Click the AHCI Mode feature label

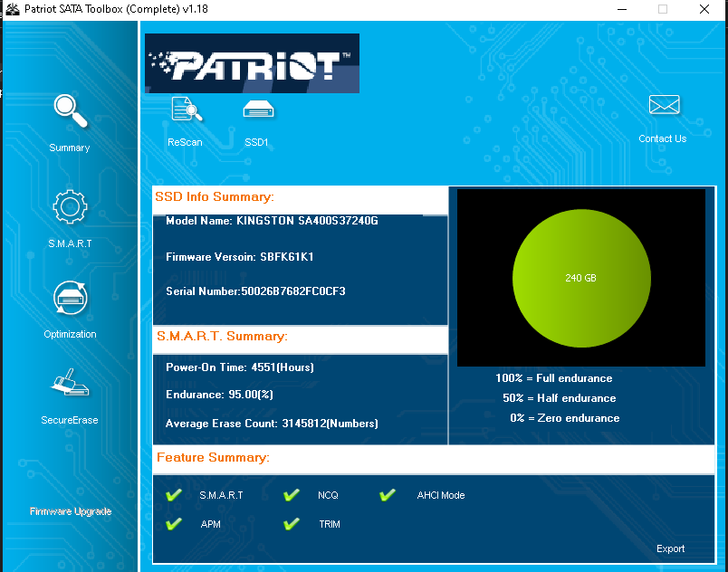[441, 495]
